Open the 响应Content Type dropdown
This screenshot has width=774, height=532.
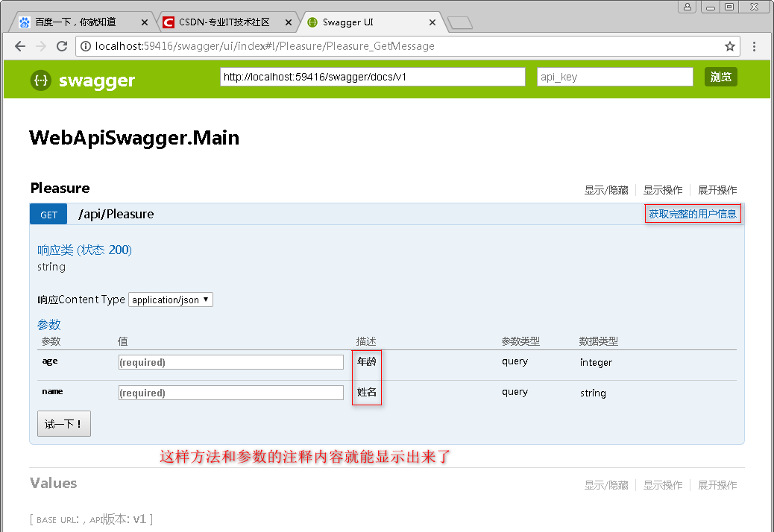(x=171, y=299)
